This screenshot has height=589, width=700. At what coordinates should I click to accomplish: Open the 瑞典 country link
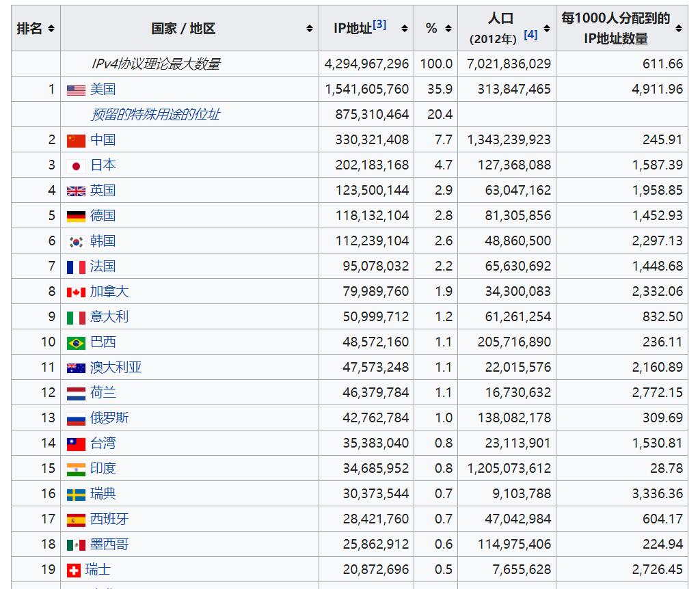tap(103, 494)
